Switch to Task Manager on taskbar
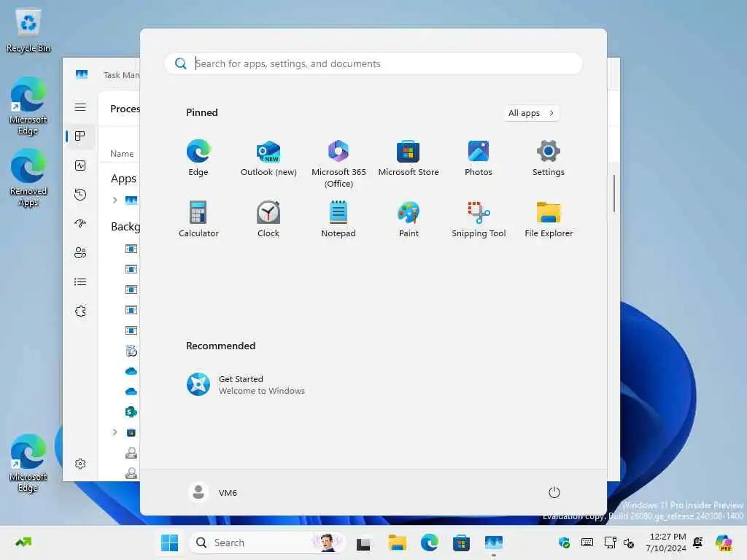 click(494, 542)
